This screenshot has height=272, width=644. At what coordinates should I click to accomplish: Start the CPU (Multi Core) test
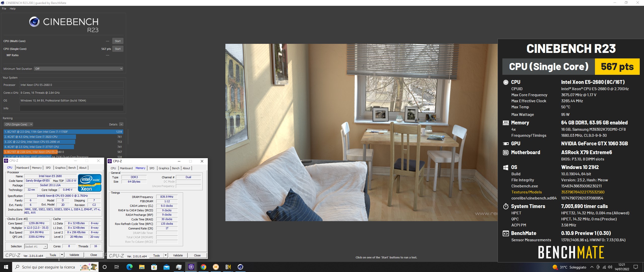coord(118,41)
